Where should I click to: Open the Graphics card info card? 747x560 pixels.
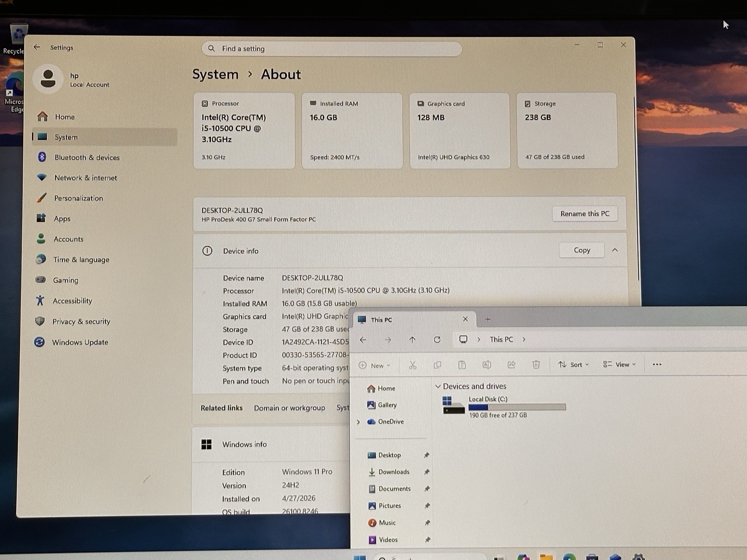pyautogui.click(x=459, y=130)
